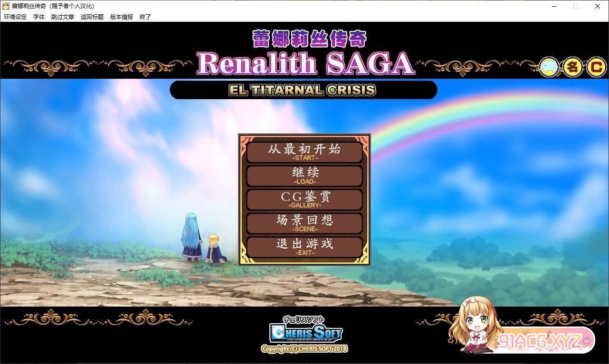The height and width of the screenshot is (364, 609).
Task: Click the CHERIS SOFT logo
Action: click(x=305, y=333)
